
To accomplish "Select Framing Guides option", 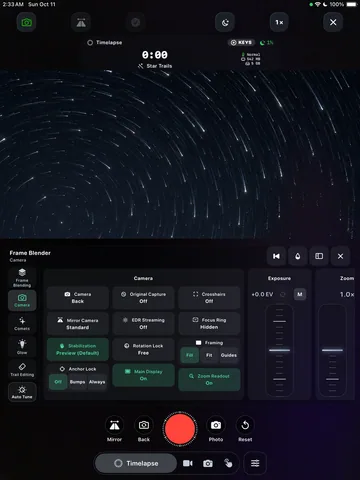I will point(229,355).
